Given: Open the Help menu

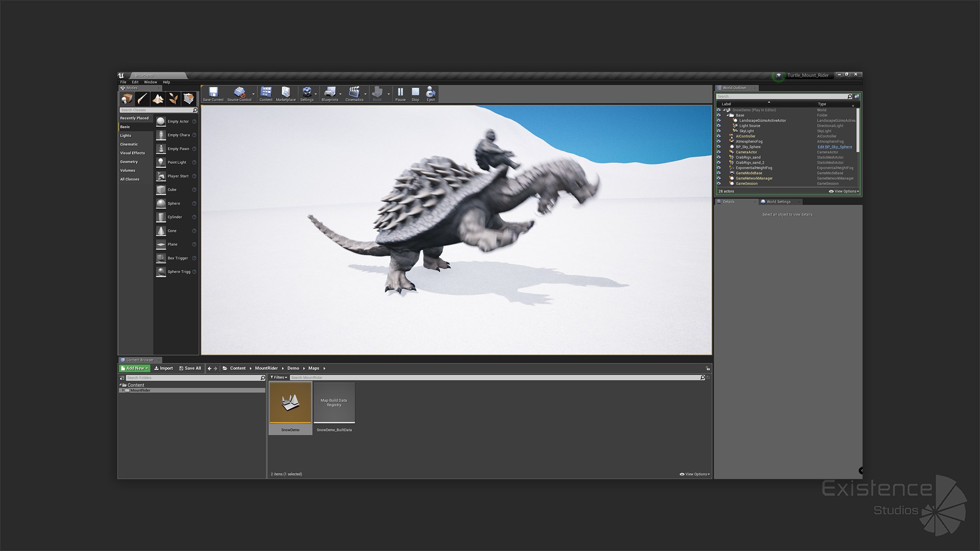Looking at the screenshot, I should click(x=166, y=82).
